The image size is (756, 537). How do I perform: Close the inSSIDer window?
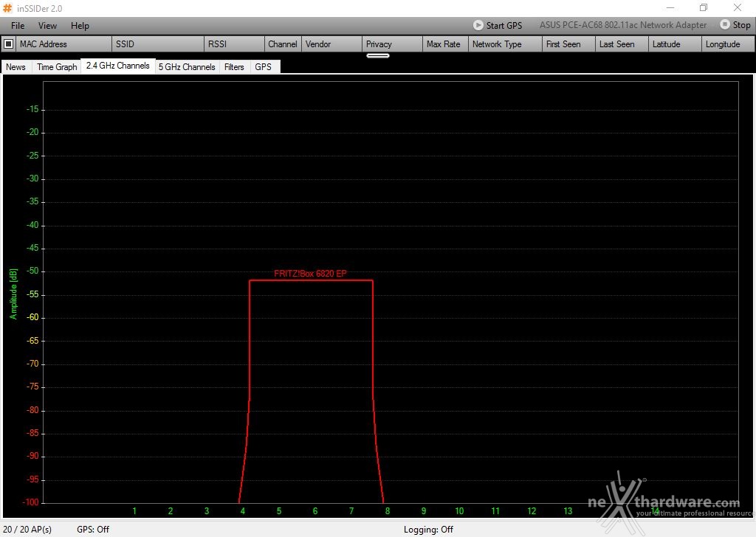pos(738,7)
